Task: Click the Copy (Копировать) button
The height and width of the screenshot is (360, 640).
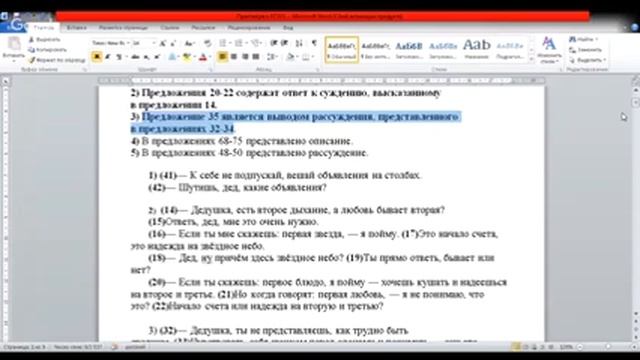Action: (x=48, y=50)
